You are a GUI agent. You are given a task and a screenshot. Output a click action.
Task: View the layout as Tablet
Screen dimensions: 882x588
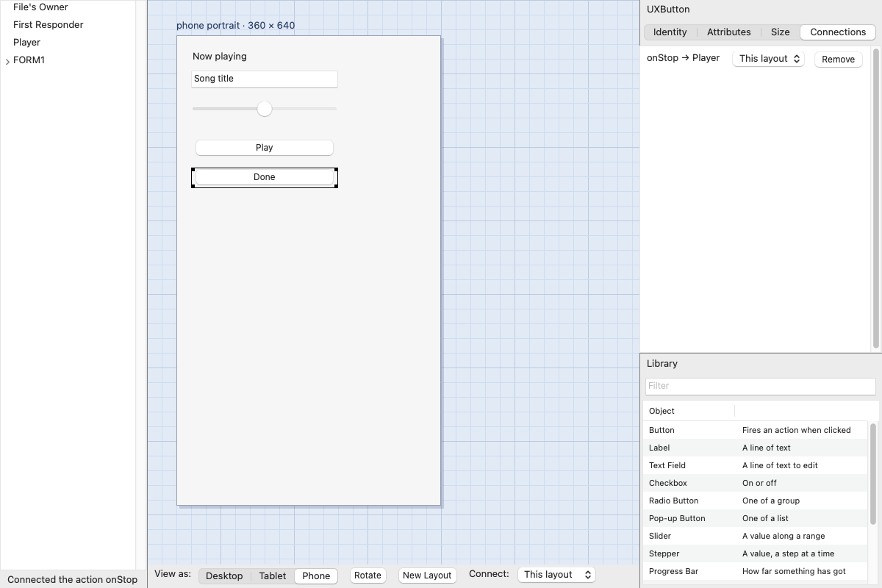click(x=272, y=576)
